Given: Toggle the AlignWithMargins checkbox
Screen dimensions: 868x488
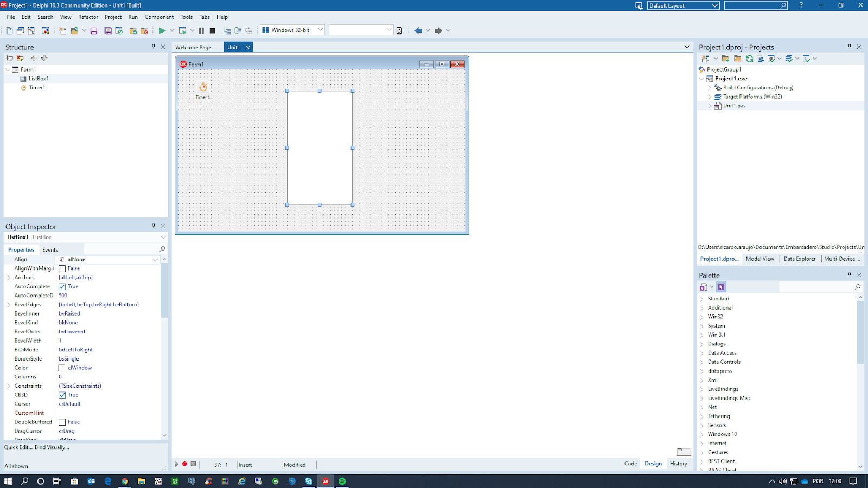Looking at the screenshot, I should pos(62,268).
